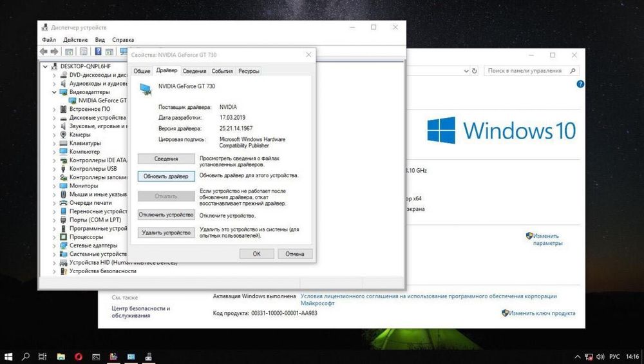Viewport: 644px width, 364px height.
Task: Open the Windows Start menu
Action: tap(8, 357)
